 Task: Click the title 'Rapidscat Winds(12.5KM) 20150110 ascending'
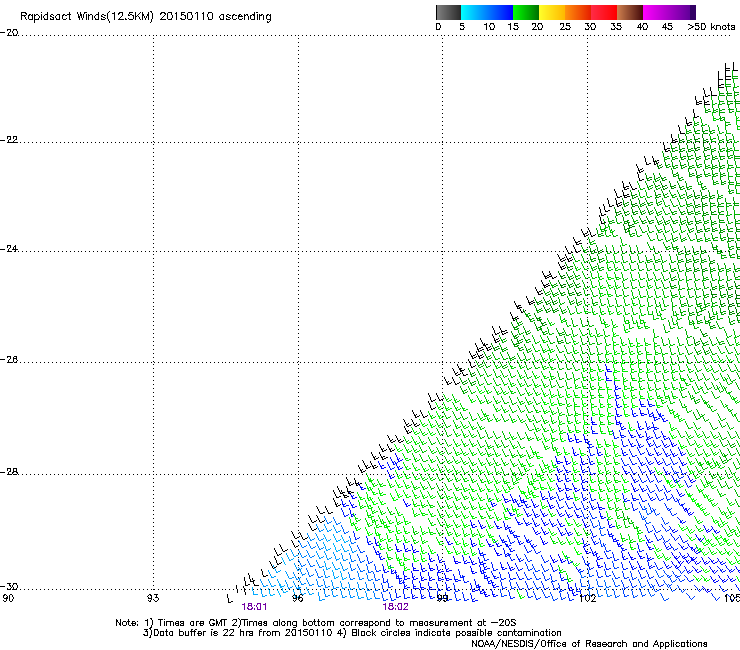tap(146, 17)
